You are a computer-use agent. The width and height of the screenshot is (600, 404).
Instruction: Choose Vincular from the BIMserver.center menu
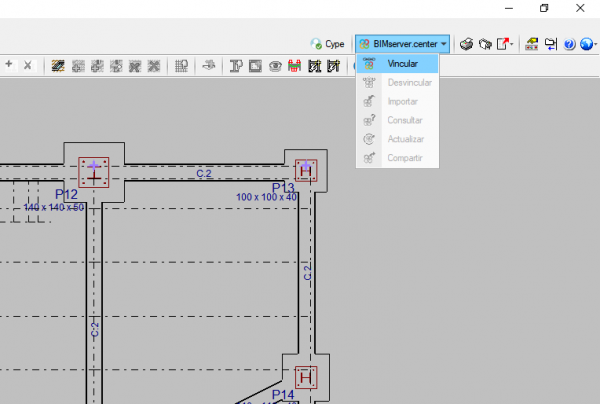pyautogui.click(x=397, y=64)
